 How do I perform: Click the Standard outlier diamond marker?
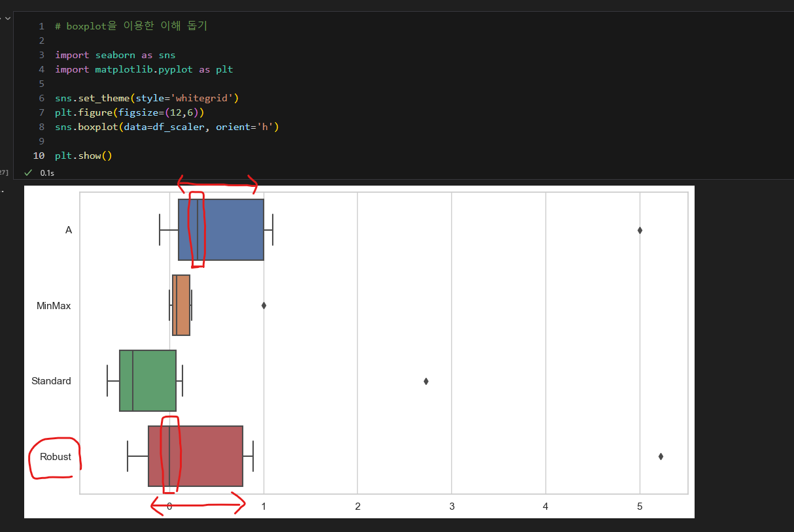(x=426, y=381)
